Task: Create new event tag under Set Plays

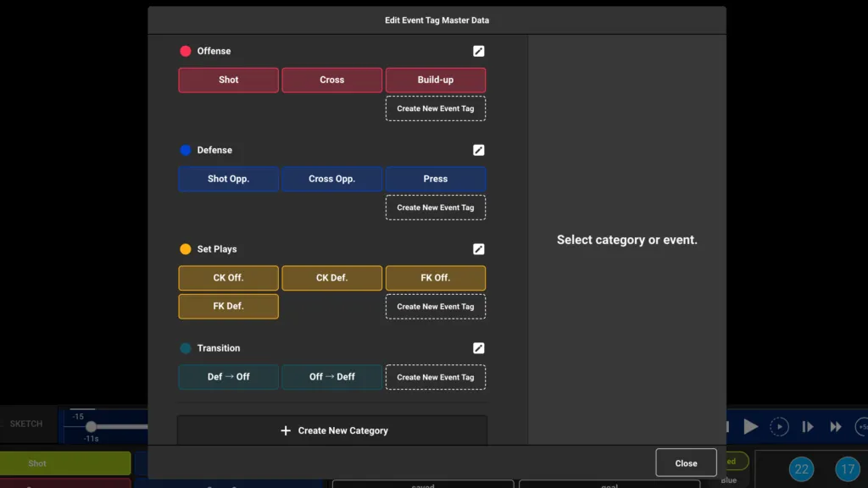Action: [x=436, y=307]
